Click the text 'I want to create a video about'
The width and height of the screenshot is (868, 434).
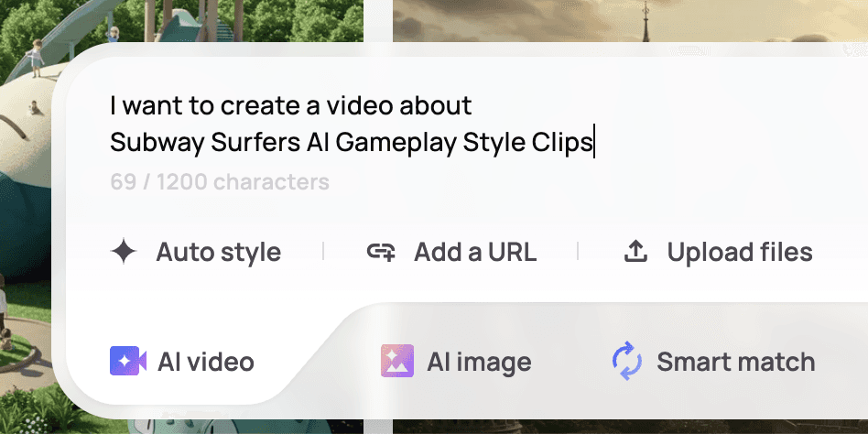coord(291,105)
